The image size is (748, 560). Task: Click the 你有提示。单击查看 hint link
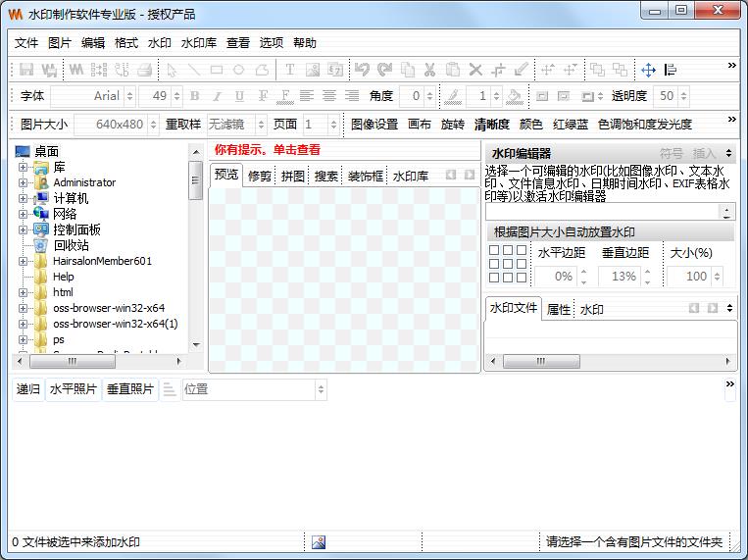click(267, 150)
